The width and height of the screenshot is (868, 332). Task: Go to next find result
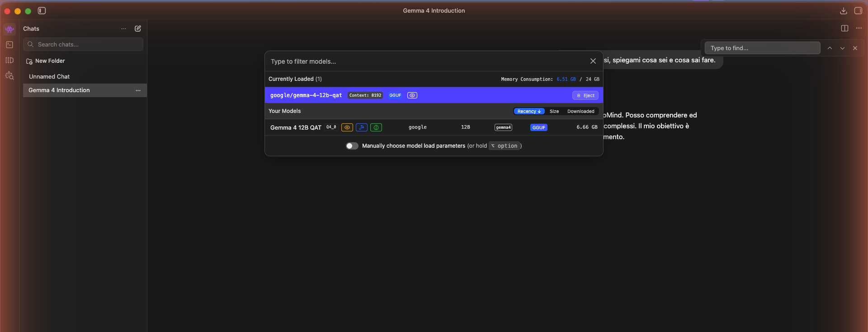pos(842,48)
